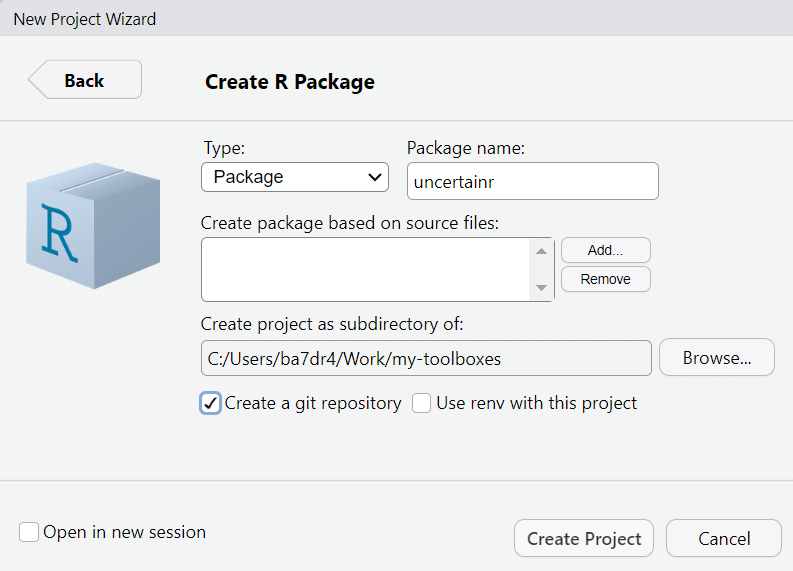The width and height of the screenshot is (793, 571).
Task: Click the New Project Wizard title bar
Action: [396, 18]
